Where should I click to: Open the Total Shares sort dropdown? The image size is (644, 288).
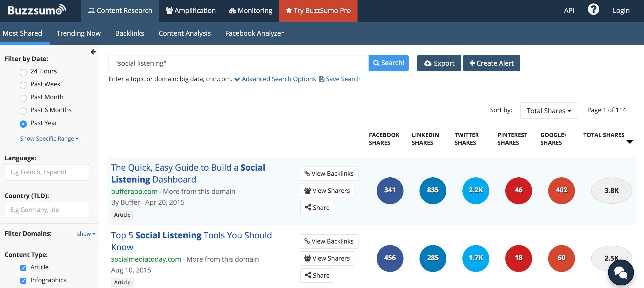click(549, 111)
